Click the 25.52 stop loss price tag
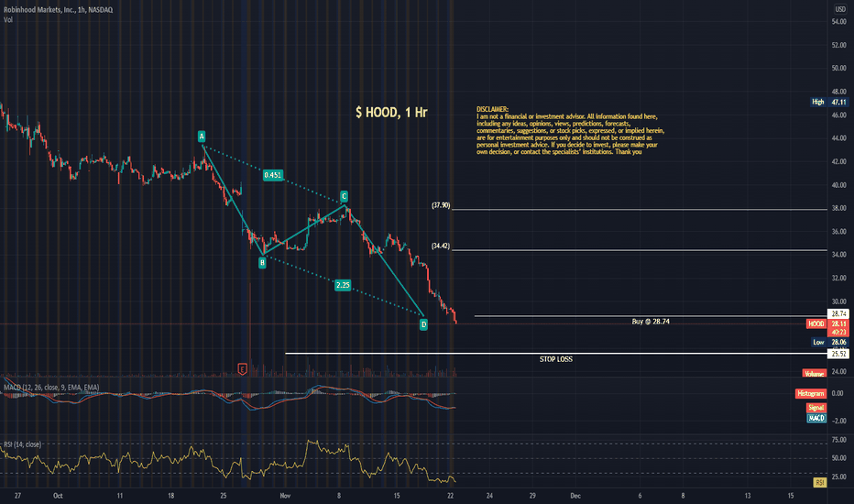 (838, 354)
